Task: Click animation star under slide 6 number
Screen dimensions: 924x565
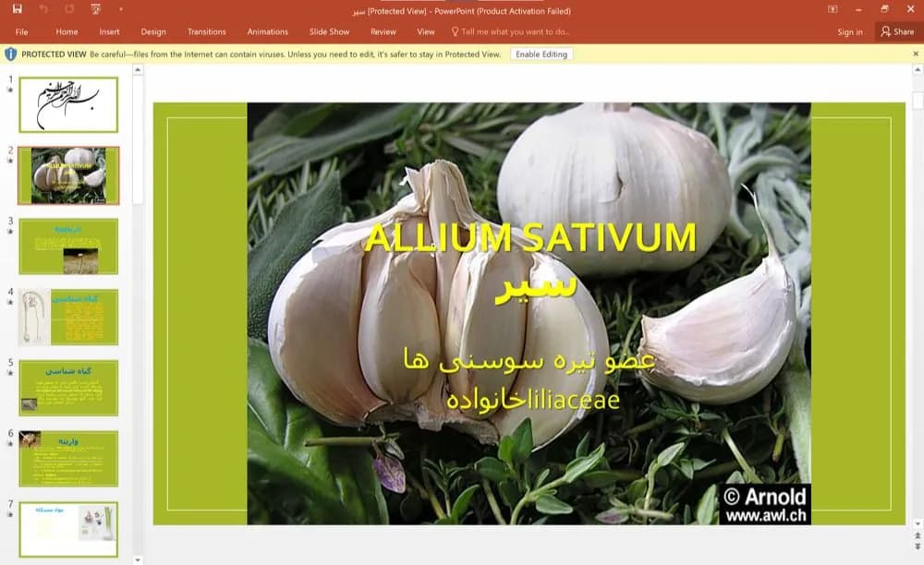Action: [x=10, y=444]
